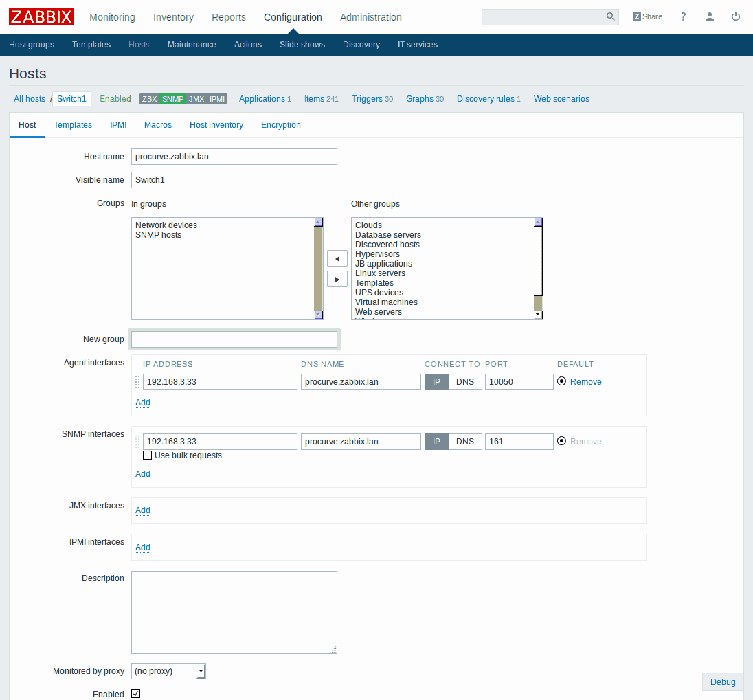Click the Debug button
The width and height of the screenshot is (753, 700).
pyautogui.click(x=723, y=681)
